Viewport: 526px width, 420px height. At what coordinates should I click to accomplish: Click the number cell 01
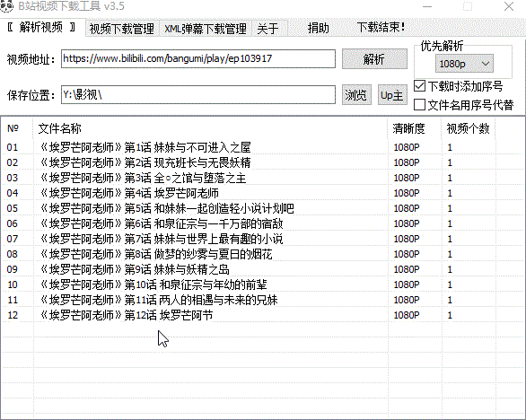[x=13, y=147]
